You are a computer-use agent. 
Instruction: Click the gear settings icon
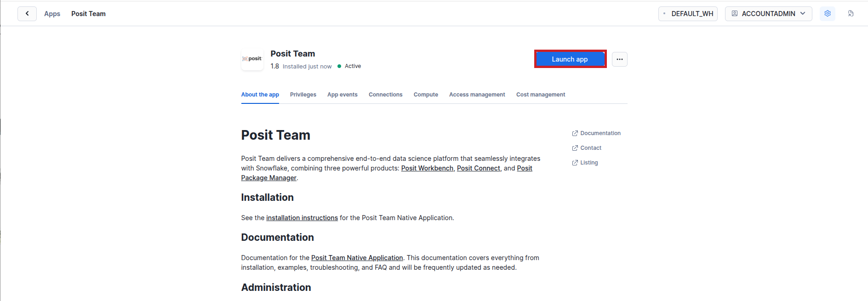pyautogui.click(x=827, y=14)
